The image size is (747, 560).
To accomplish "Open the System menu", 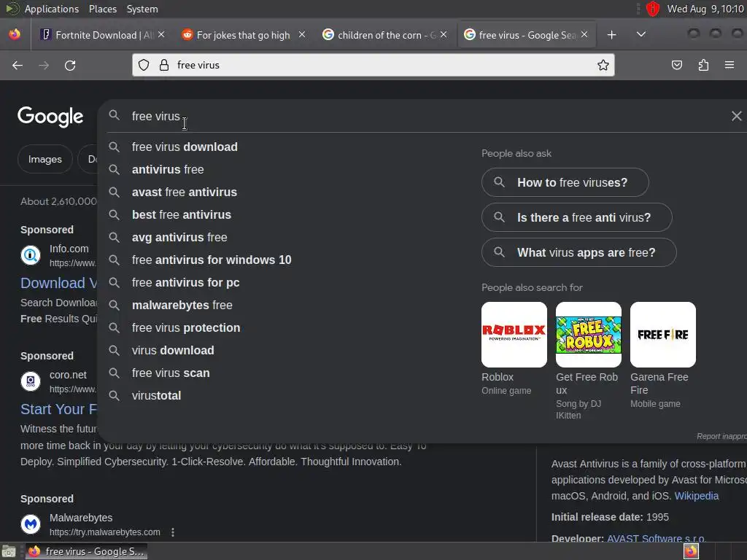I will 142,9.
